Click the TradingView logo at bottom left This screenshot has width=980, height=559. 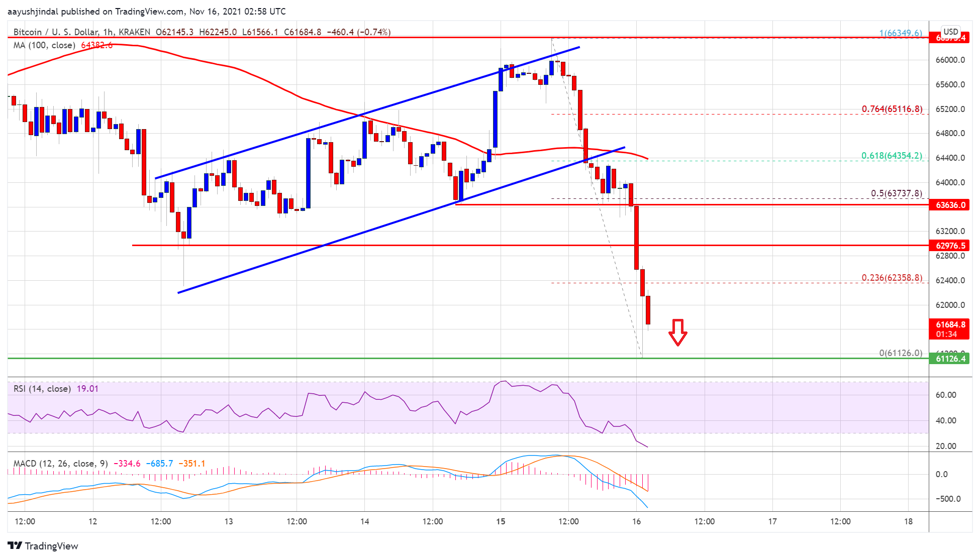click(x=43, y=546)
